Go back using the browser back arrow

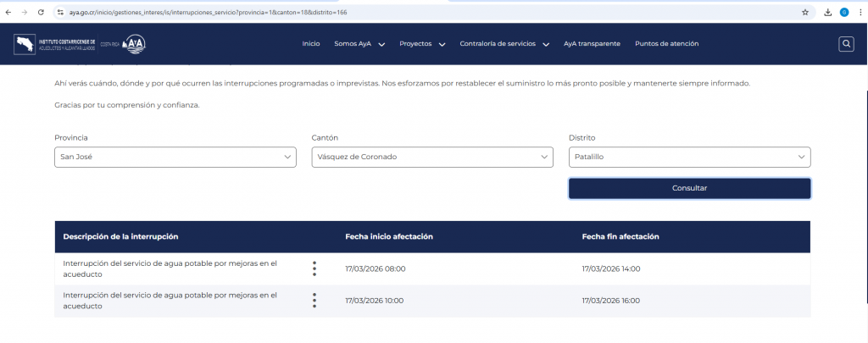coord(8,13)
